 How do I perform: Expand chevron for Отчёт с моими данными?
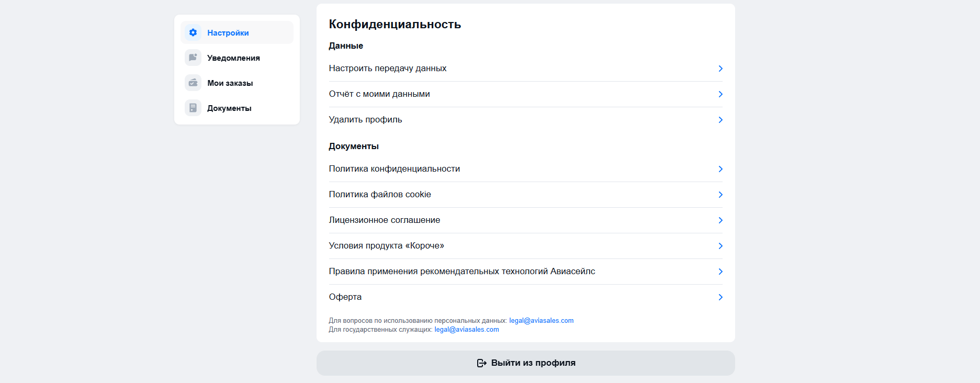(720, 94)
